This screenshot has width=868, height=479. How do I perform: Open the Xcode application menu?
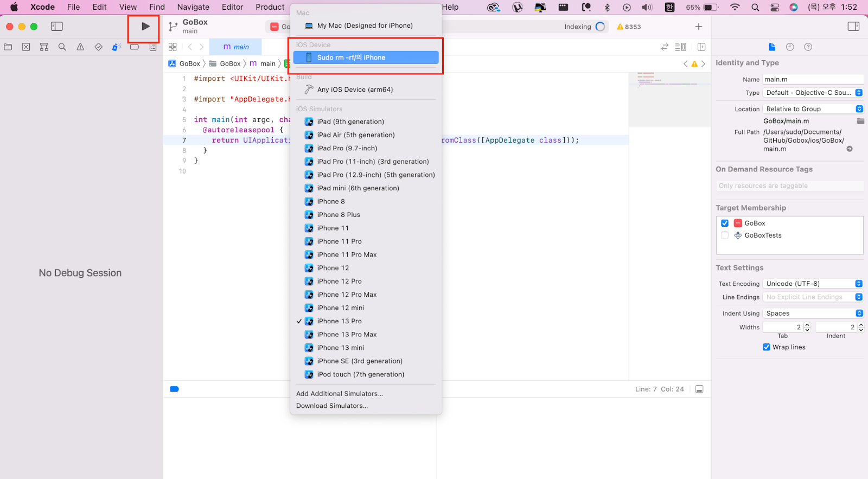point(42,7)
